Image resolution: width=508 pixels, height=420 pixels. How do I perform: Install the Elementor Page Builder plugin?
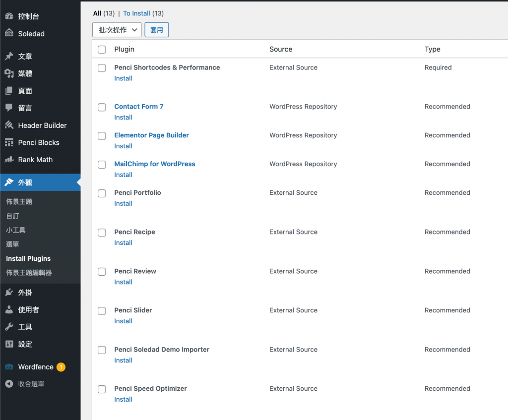click(x=123, y=146)
